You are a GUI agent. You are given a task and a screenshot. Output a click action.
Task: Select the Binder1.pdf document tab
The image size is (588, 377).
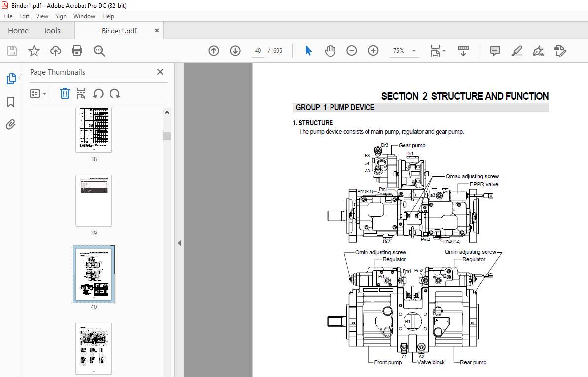point(119,31)
